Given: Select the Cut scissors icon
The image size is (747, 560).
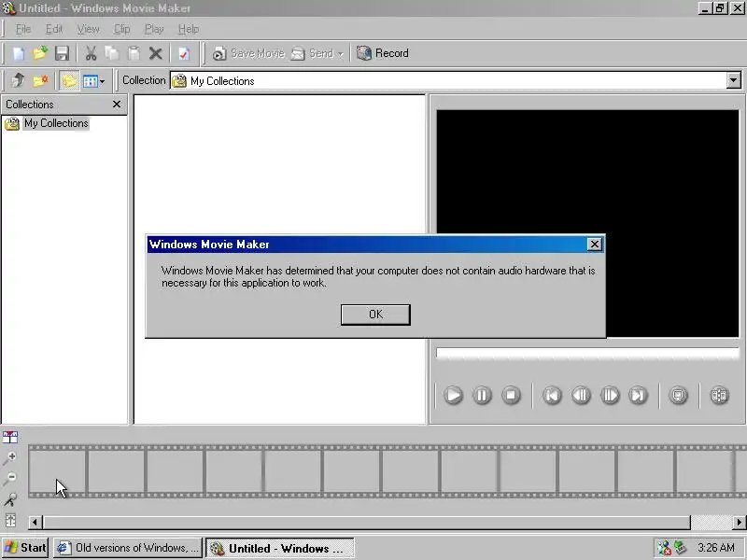Looking at the screenshot, I should (91, 53).
